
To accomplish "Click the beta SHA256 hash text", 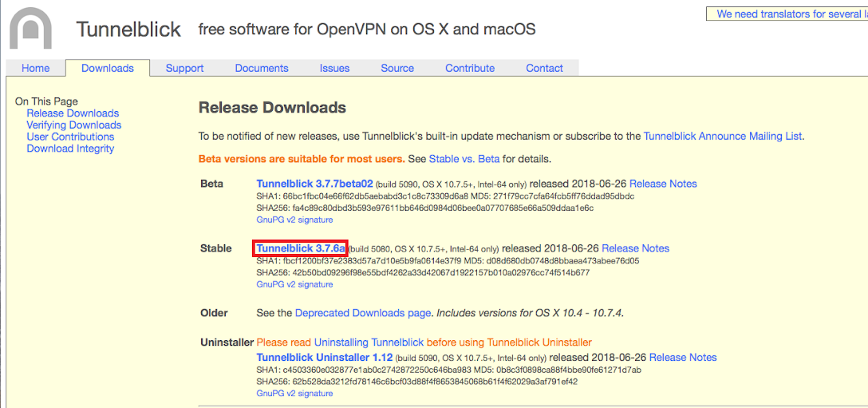I will [425, 208].
